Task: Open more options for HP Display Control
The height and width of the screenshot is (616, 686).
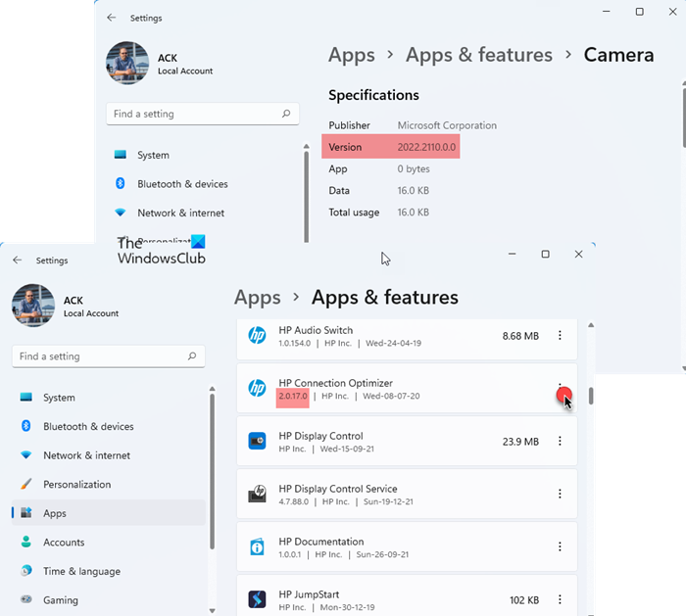Action: (x=560, y=441)
